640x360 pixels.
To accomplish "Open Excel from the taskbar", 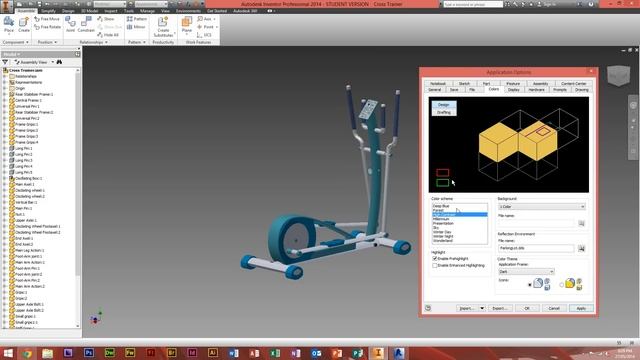I will (x=275, y=353).
